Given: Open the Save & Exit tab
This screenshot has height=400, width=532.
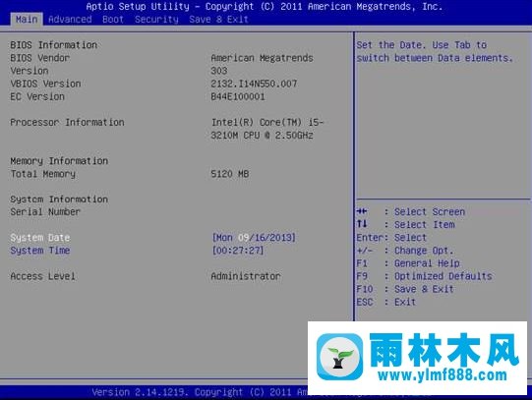Looking at the screenshot, I should [x=218, y=20].
